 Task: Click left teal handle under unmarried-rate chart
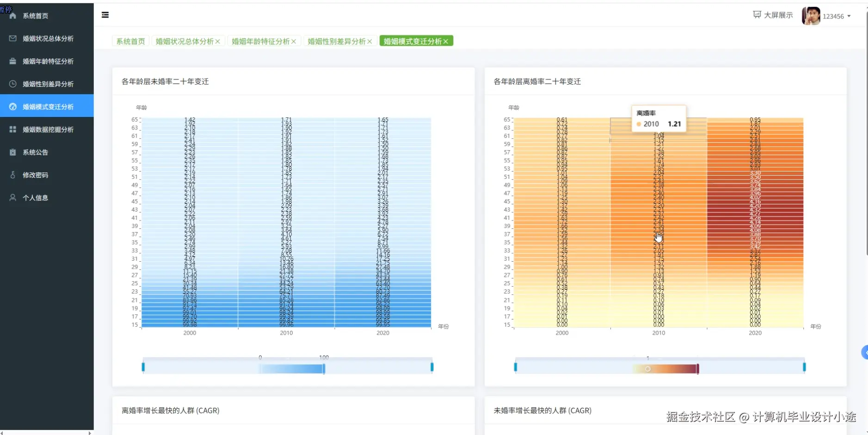pyautogui.click(x=143, y=367)
